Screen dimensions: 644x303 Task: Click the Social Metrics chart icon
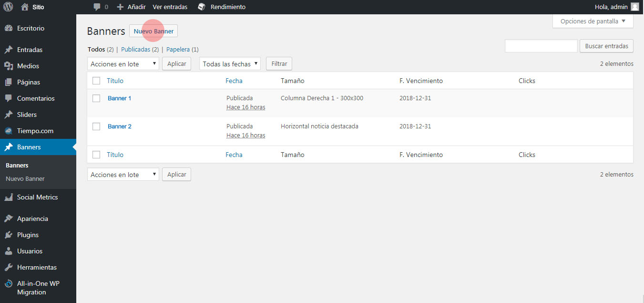point(8,197)
